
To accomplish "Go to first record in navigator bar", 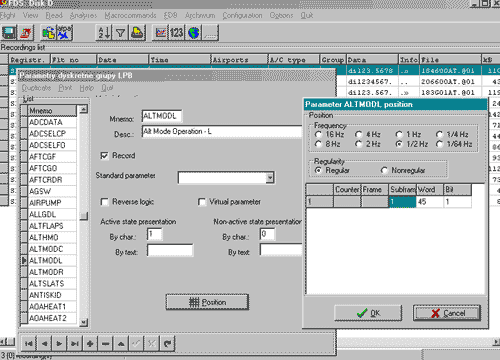I will click(x=29, y=343).
